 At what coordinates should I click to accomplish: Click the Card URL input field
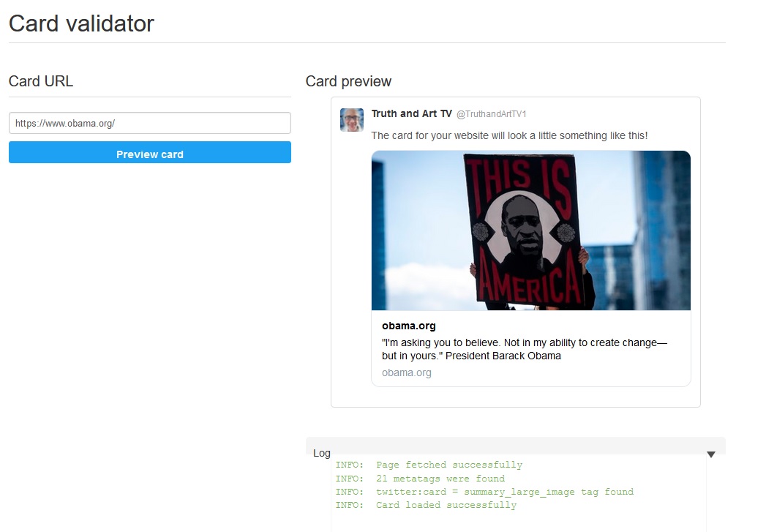pyautogui.click(x=149, y=123)
